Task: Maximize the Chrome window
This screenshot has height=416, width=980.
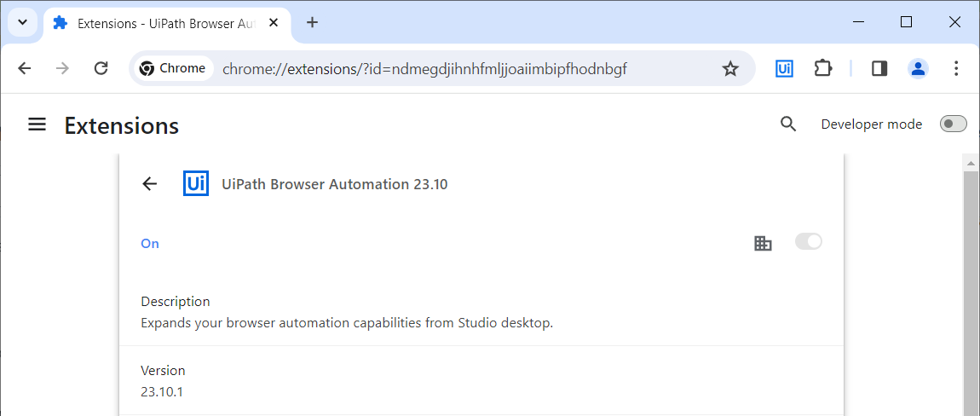Action: point(906,22)
